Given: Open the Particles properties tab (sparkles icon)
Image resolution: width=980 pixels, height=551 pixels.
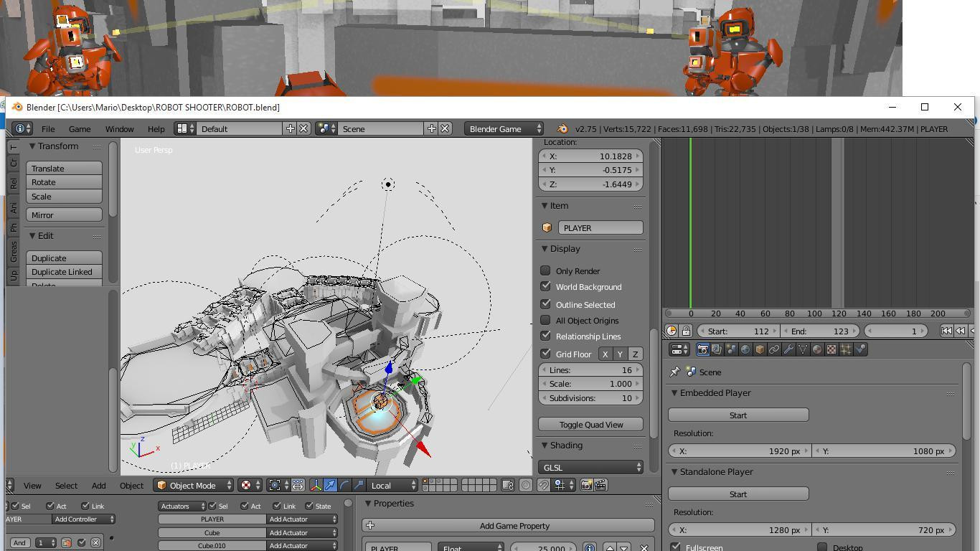Looking at the screenshot, I should point(846,349).
